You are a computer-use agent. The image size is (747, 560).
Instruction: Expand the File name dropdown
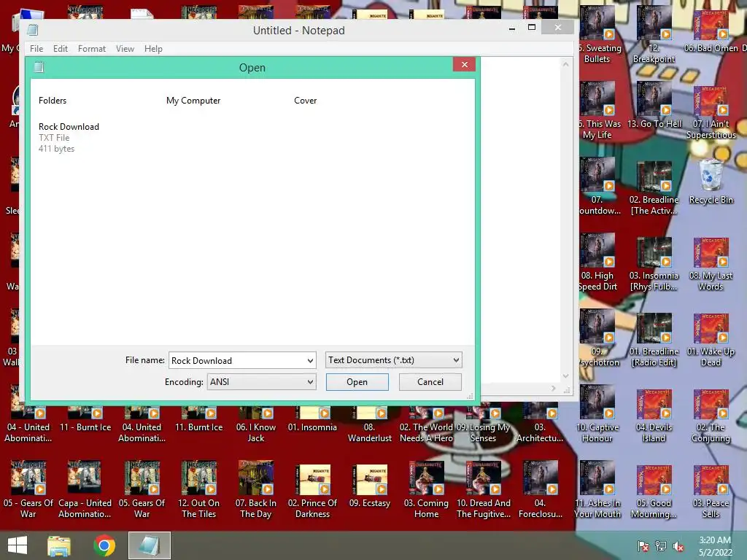[310, 360]
